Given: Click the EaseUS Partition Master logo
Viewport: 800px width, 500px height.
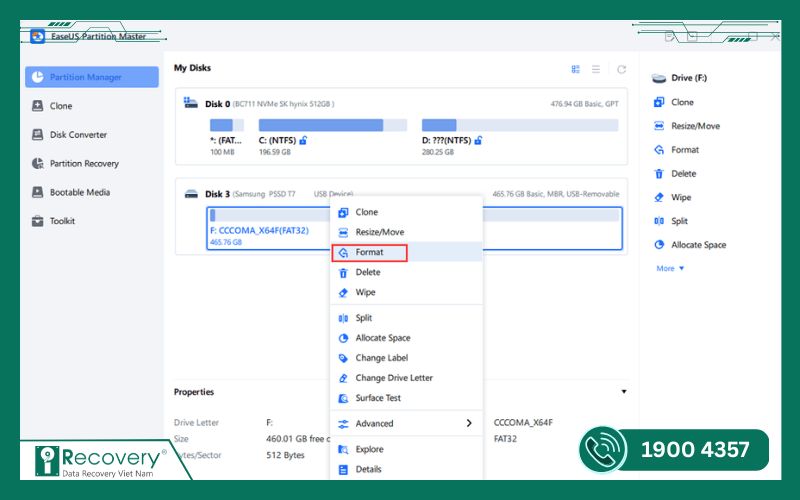Looking at the screenshot, I should point(38,37).
